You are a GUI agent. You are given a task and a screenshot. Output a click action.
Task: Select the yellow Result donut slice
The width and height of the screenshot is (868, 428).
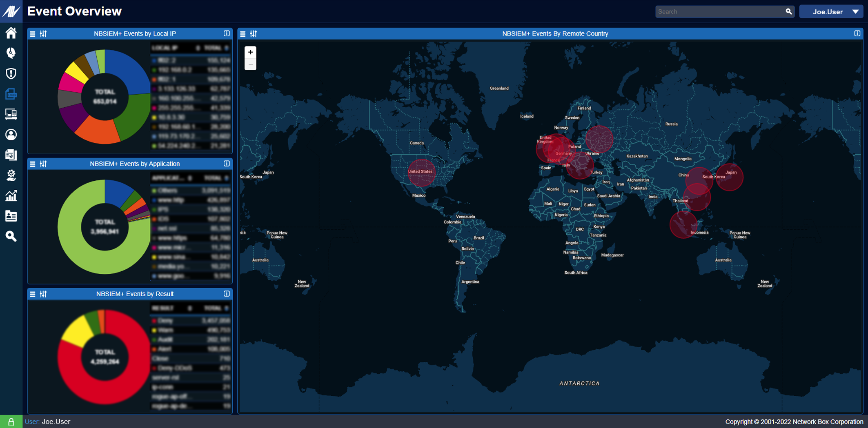[78, 331]
